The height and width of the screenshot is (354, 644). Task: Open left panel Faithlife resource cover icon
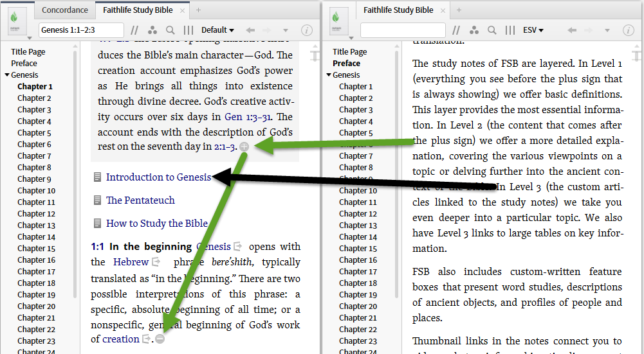coord(17,22)
